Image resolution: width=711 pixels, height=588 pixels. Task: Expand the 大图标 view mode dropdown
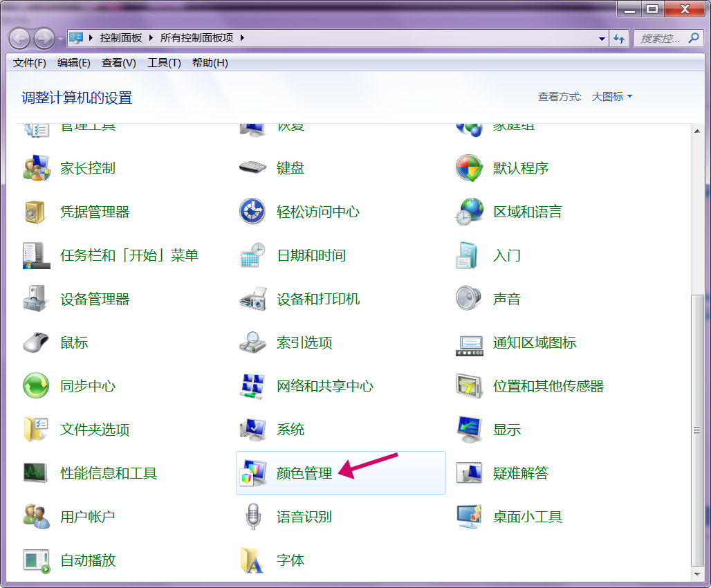pyautogui.click(x=611, y=97)
